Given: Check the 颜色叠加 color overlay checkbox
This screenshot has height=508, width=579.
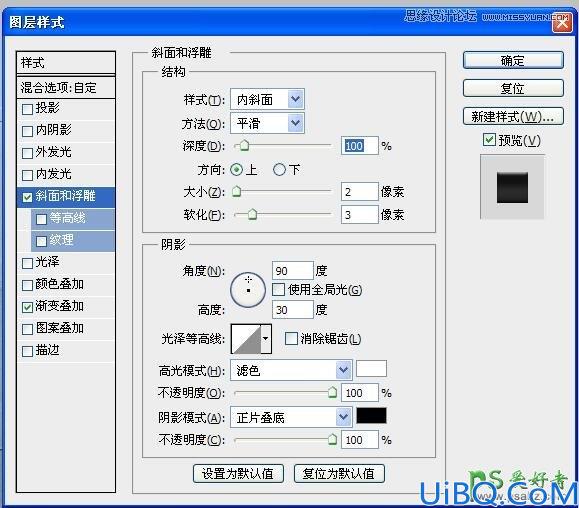Looking at the screenshot, I should [27, 285].
